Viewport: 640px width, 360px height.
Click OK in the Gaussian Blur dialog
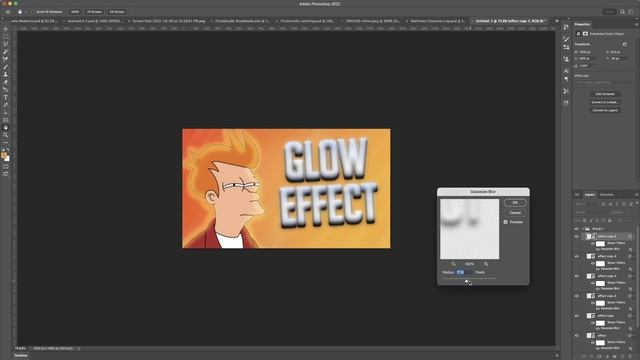(515, 203)
